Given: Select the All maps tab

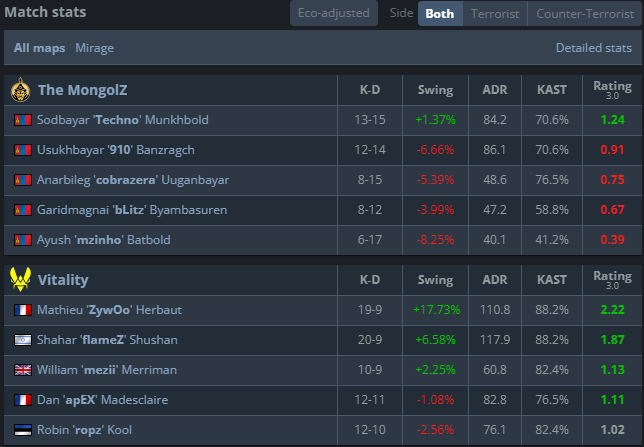Looking at the screenshot, I should click(39, 48).
